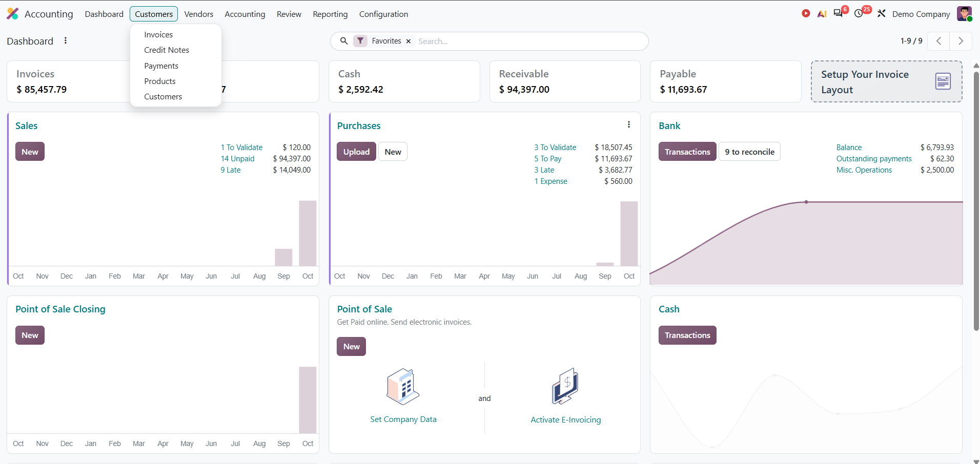Screen dimensions: 980x464
Task: Open the Review menu
Action: point(289,14)
